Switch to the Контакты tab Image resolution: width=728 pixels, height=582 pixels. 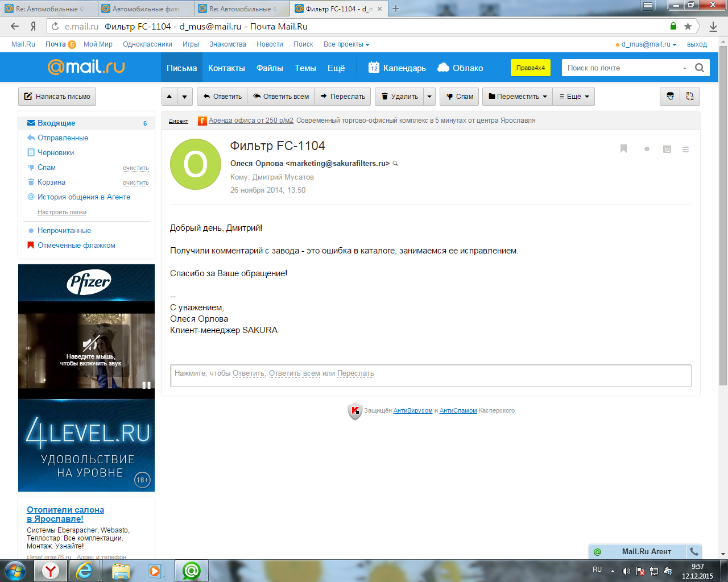[226, 68]
